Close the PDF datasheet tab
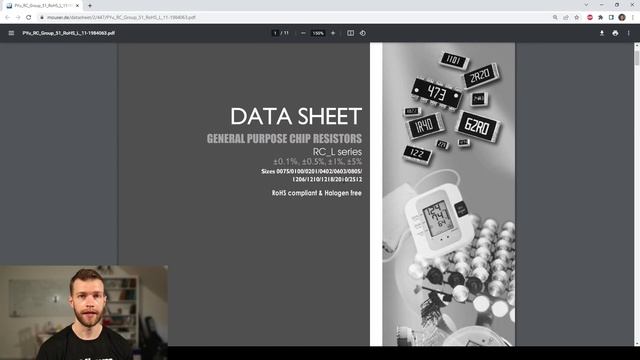Viewport: 640px width, 360px height. click(77, 6)
